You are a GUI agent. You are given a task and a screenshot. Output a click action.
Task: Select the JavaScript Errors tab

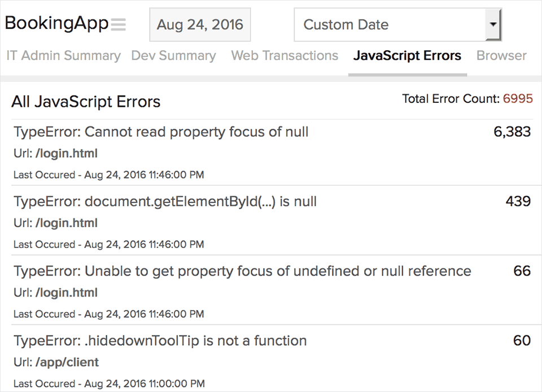tap(407, 56)
